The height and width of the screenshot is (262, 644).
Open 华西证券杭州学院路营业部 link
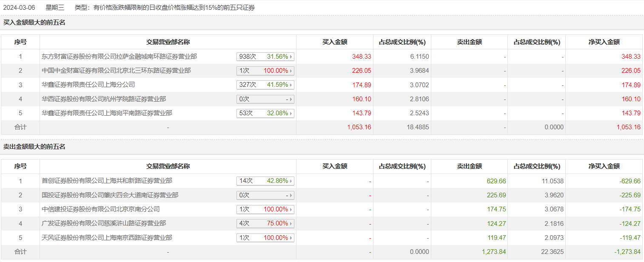104,99
